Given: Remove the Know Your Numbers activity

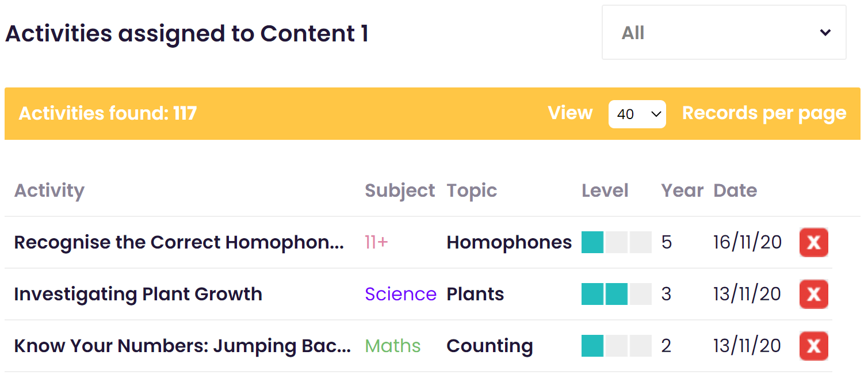Looking at the screenshot, I should coord(813,346).
